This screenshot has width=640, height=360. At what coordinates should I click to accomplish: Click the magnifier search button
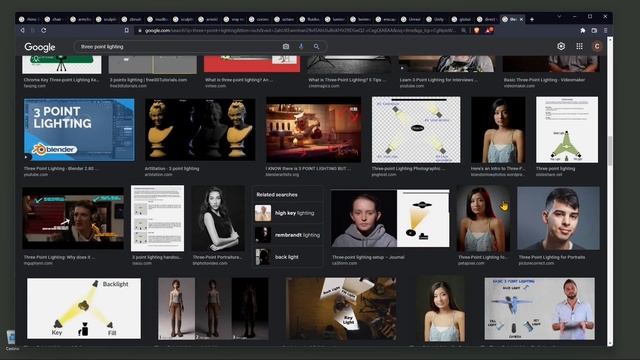click(x=316, y=47)
